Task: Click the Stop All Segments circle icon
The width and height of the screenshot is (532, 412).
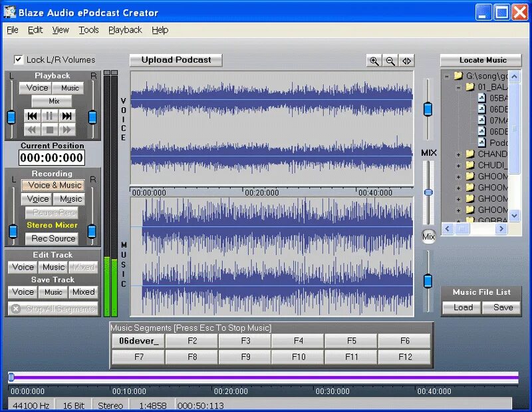Action: (x=15, y=308)
